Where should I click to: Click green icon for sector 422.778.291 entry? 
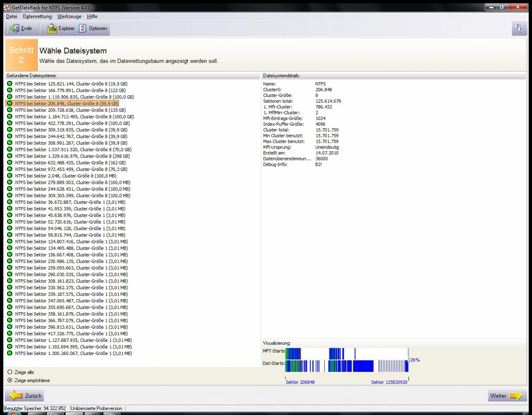pyautogui.click(x=10, y=123)
